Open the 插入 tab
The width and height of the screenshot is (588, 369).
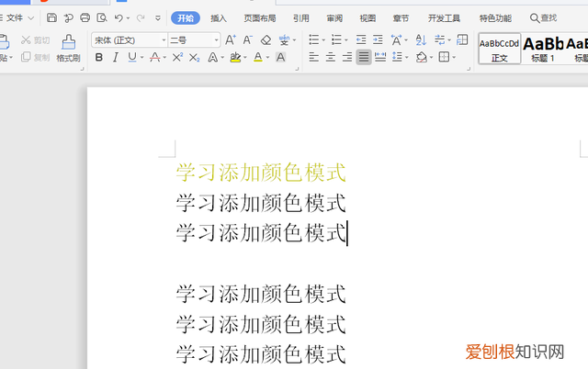pyautogui.click(x=219, y=18)
